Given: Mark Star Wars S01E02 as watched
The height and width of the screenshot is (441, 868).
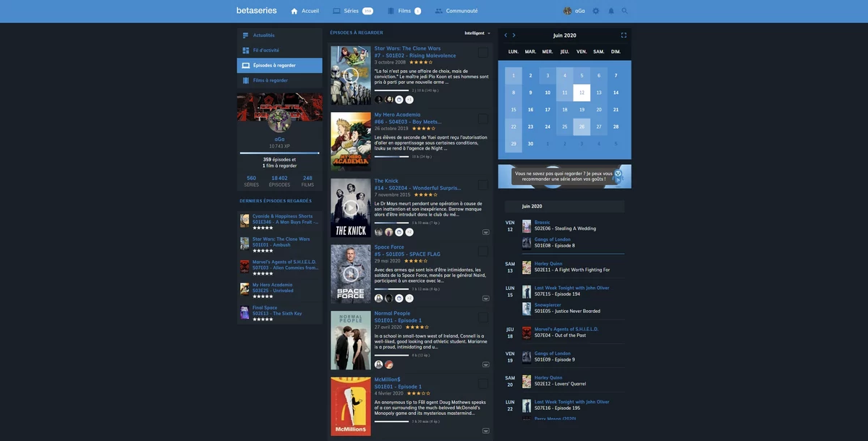Looking at the screenshot, I should click(x=483, y=53).
